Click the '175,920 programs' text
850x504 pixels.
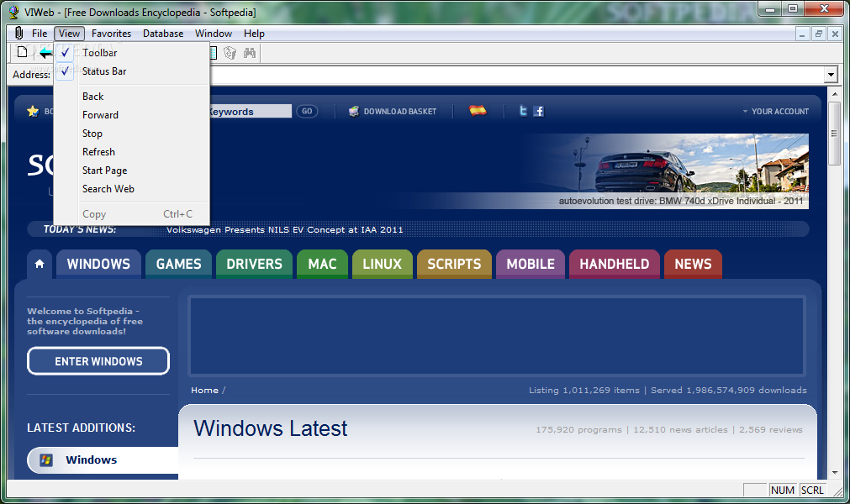578,430
